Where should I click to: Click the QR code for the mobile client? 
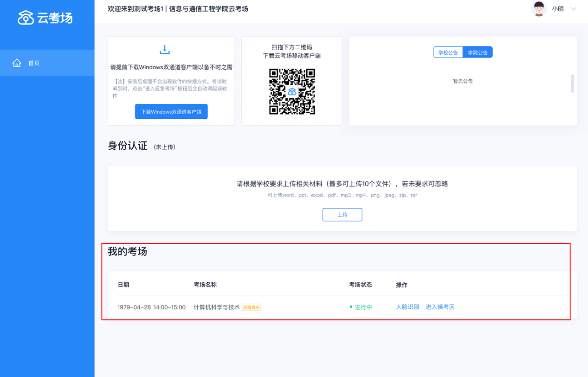coord(292,91)
